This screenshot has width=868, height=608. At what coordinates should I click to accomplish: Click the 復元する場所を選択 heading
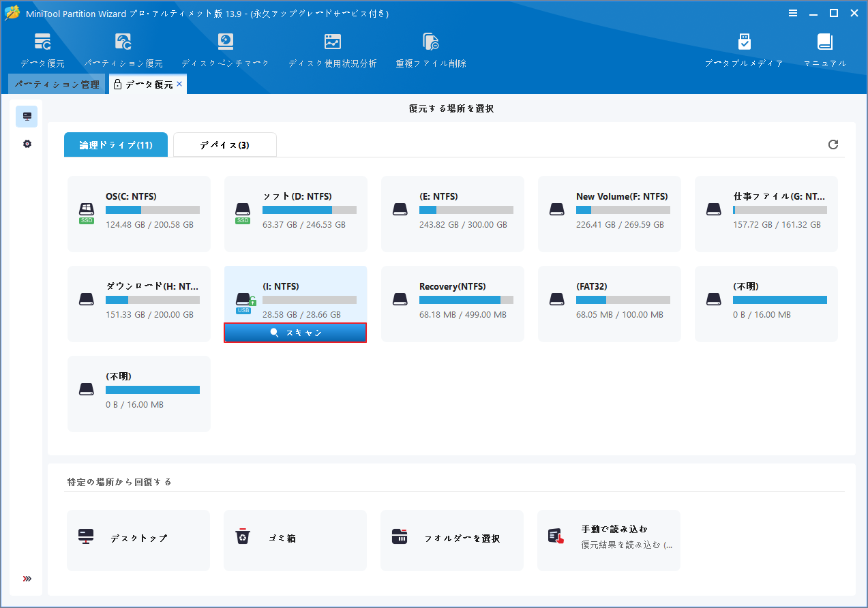pos(451,108)
